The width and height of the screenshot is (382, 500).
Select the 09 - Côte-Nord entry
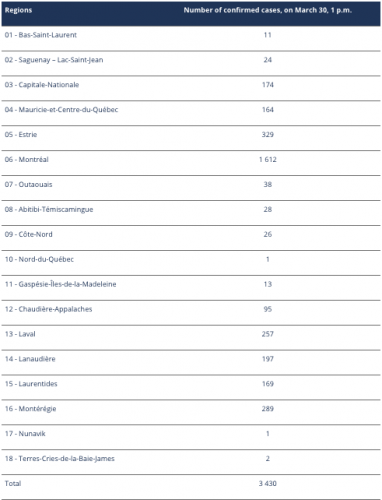(x=191, y=234)
